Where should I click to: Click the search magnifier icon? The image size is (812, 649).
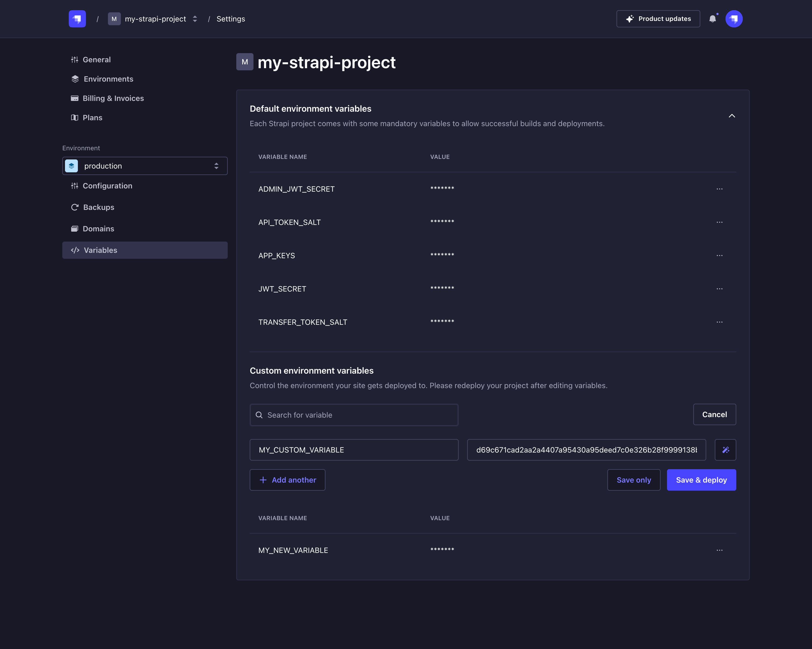pos(259,415)
